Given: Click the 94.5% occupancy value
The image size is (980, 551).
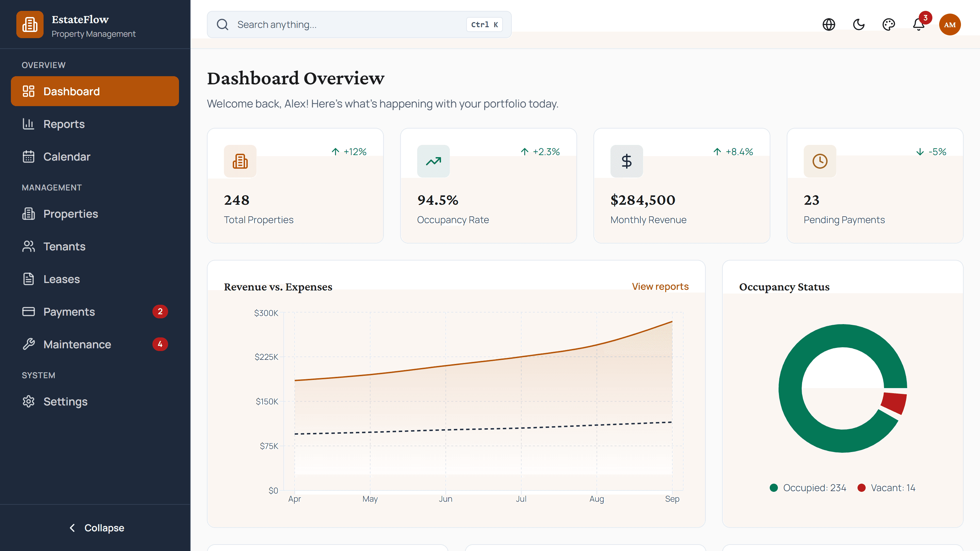Looking at the screenshot, I should (438, 200).
